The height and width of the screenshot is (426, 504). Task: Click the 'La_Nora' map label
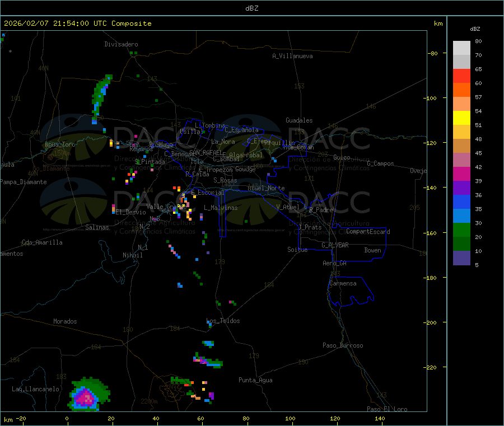point(223,142)
